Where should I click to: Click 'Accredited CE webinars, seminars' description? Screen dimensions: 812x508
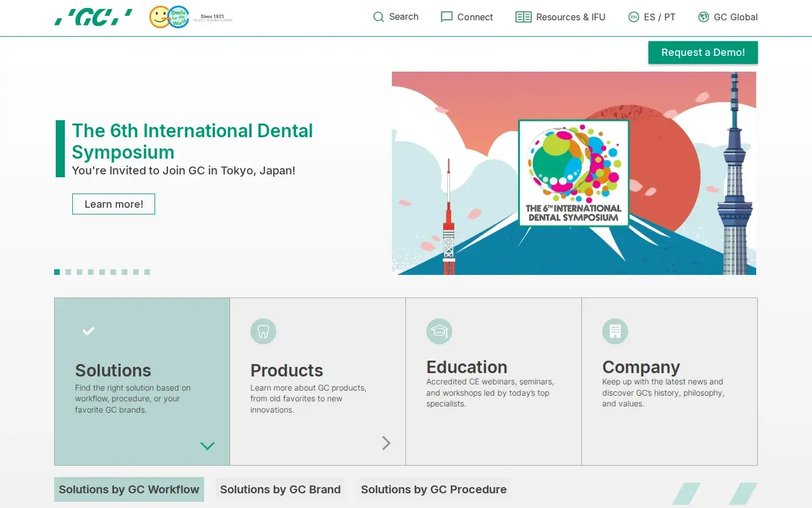(490, 393)
